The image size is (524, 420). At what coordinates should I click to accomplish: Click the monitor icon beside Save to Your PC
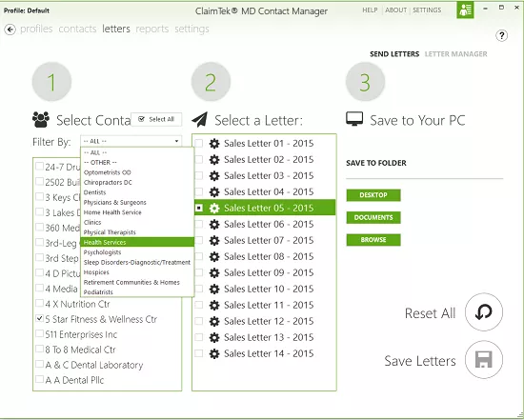pos(354,119)
